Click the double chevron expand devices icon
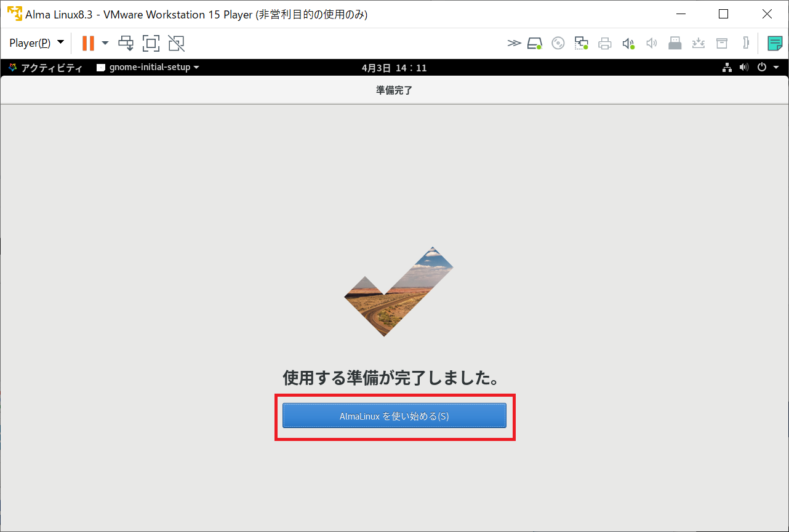 (x=514, y=43)
